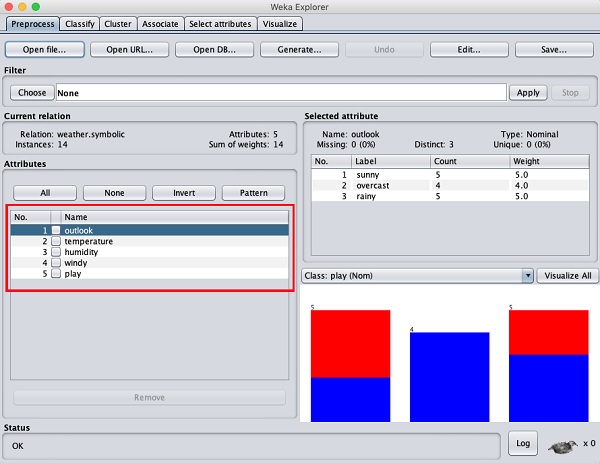Tick the outlook attribute checkbox

(56, 230)
